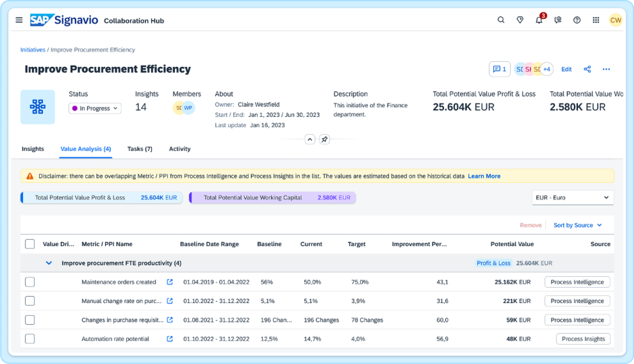Pin the header using pin icon
634x364 pixels.
coord(324,139)
